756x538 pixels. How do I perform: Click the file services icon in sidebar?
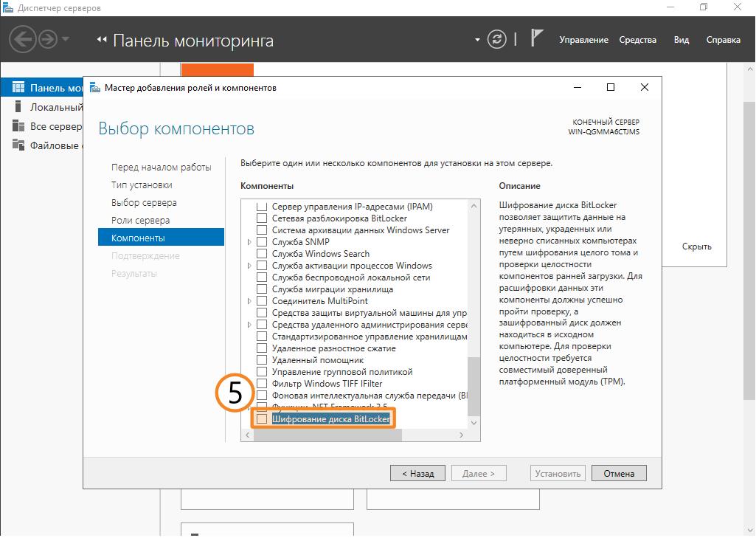pyautogui.click(x=18, y=145)
